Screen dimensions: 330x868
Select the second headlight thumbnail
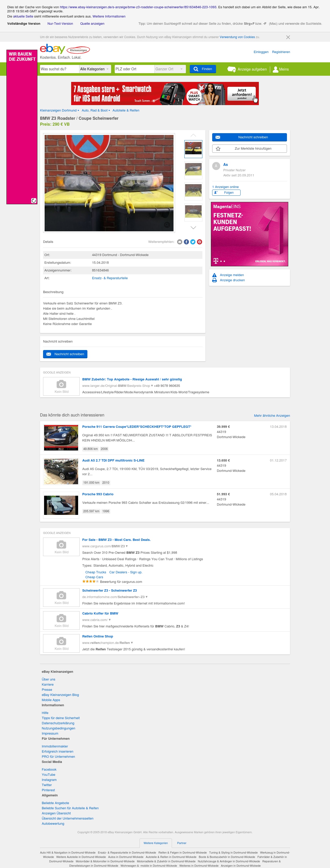[x=193, y=170]
